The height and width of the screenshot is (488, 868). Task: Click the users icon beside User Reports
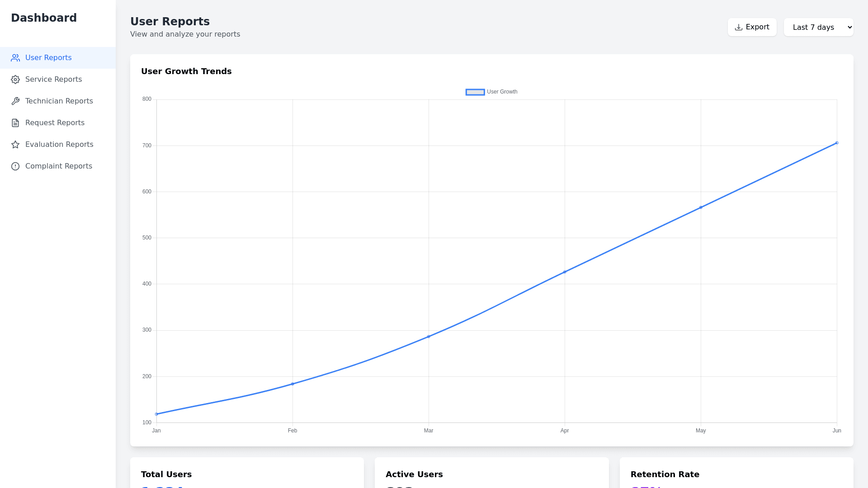pos(15,58)
